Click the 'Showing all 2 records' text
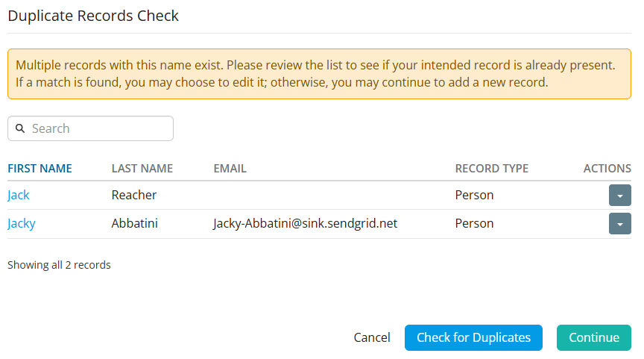The height and width of the screenshot is (359, 644). [x=59, y=265]
